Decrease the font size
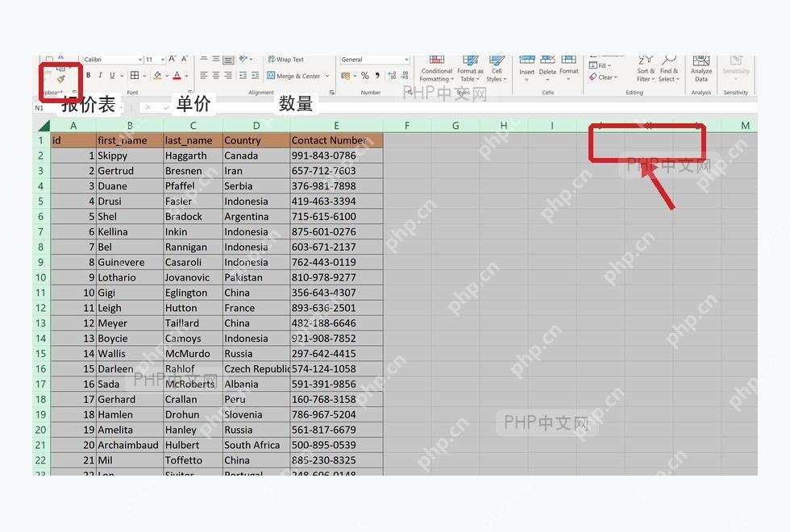790x532 pixels. click(x=185, y=60)
